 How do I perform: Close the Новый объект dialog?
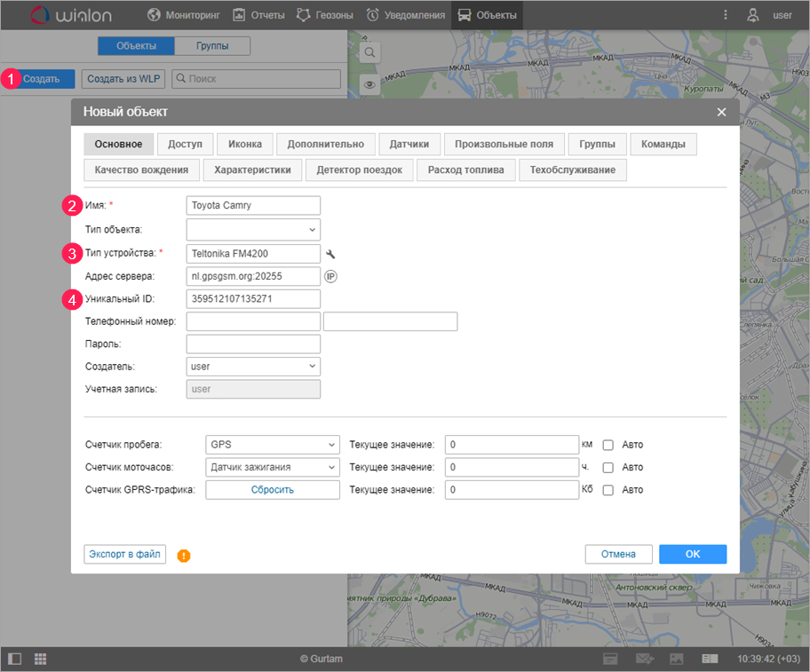pyautogui.click(x=722, y=112)
